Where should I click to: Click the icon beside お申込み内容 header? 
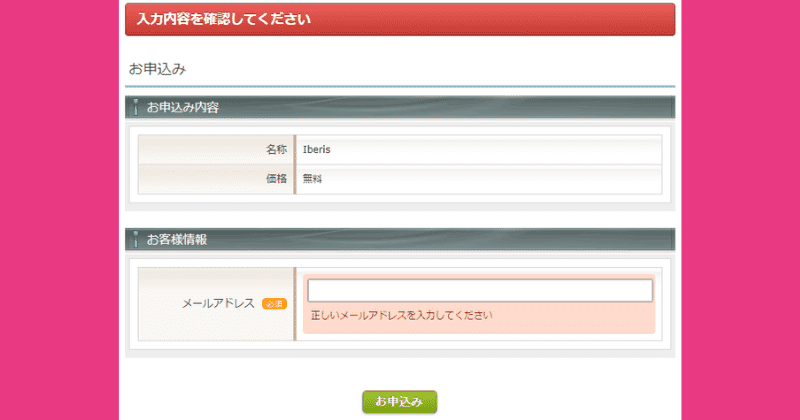point(135,107)
